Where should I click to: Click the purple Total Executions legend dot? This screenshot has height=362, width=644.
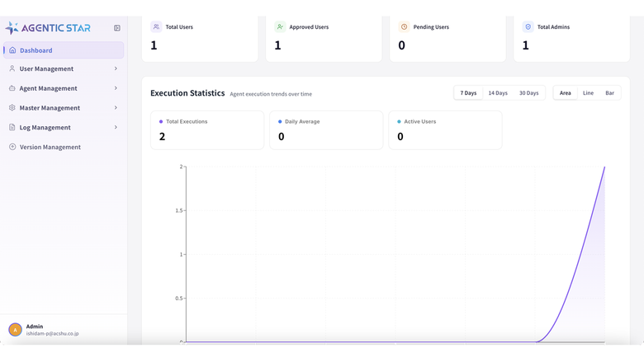tap(161, 122)
